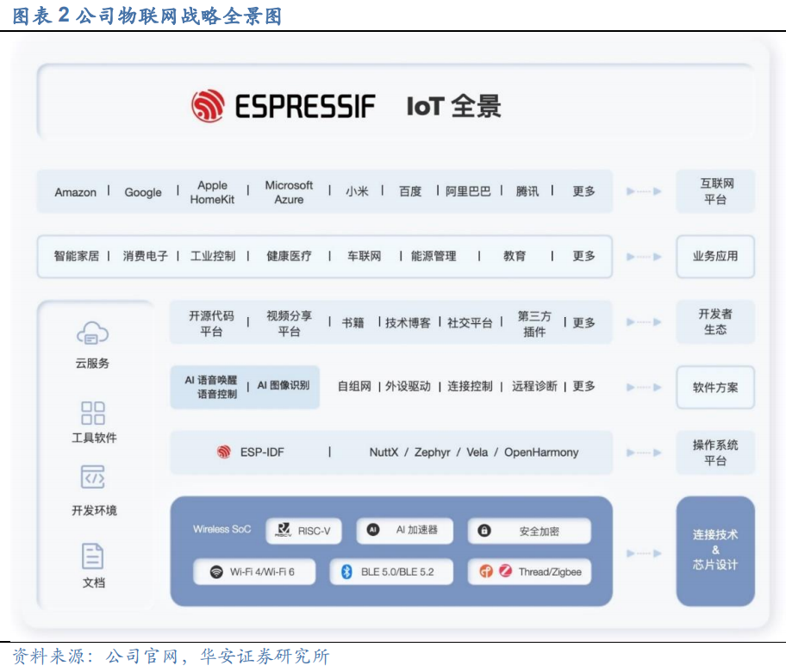Click the Thread/Zigbee pill

point(530,571)
